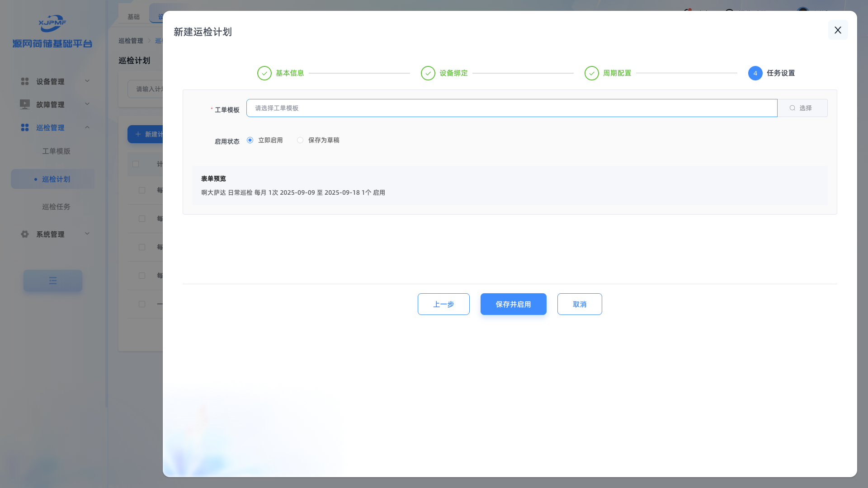Select the 立即启用 radio button
Viewport: 868px width, 488px height.
[250, 140]
